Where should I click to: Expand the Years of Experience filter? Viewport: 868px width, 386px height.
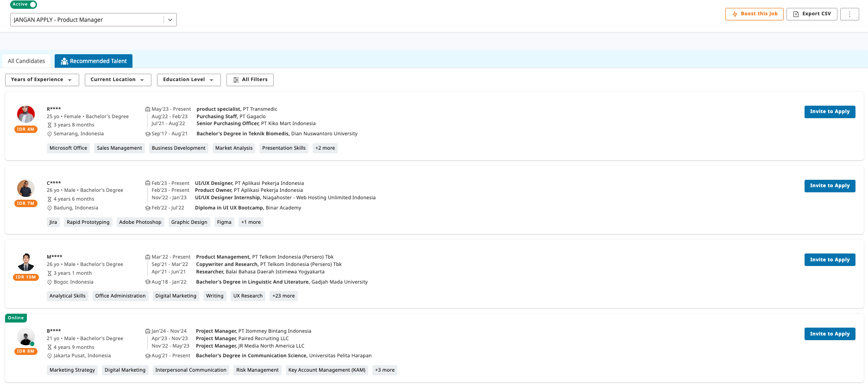point(42,80)
